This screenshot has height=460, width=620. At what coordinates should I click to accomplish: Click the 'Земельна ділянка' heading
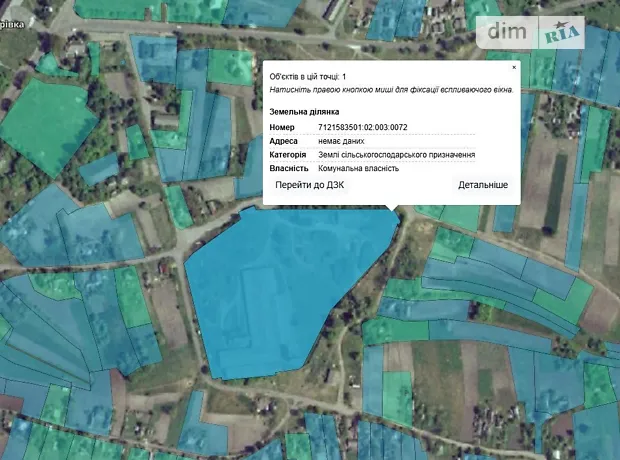(305, 111)
